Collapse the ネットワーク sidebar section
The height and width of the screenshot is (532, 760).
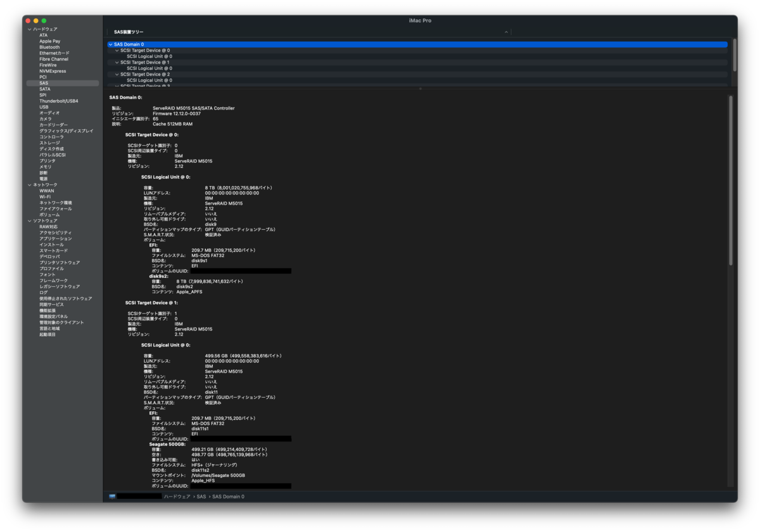point(29,185)
